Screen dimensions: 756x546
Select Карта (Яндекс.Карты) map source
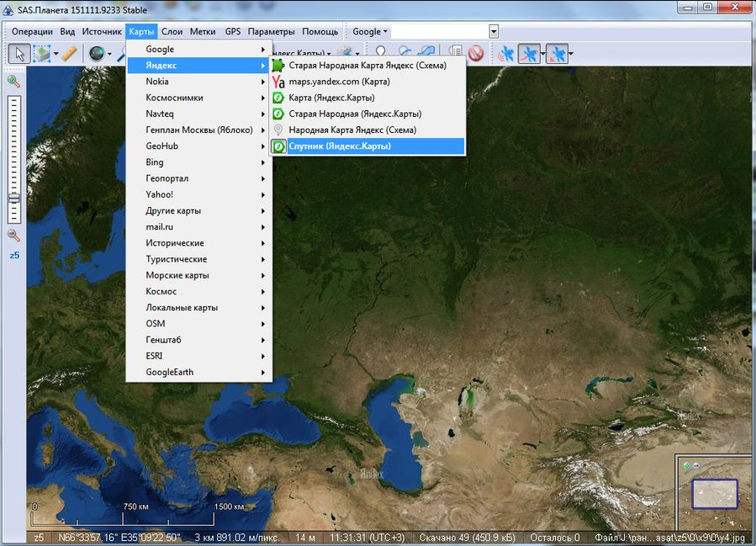tap(367, 98)
